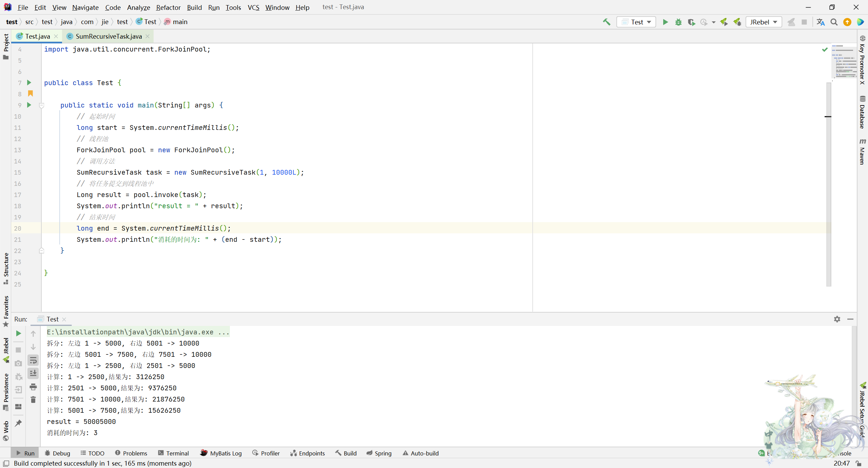Toggle scroll to end of console
This screenshot has width=868, height=468.
pyautogui.click(x=33, y=373)
